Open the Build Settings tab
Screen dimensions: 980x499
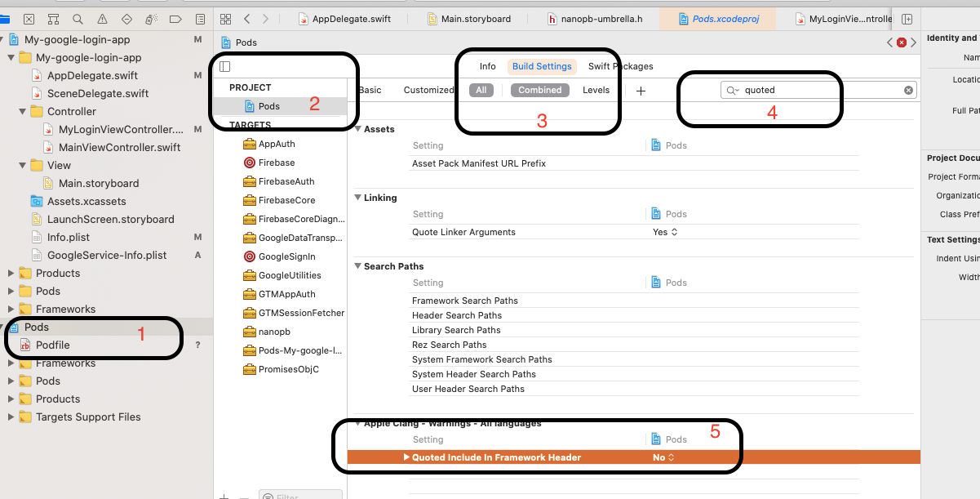(542, 66)
